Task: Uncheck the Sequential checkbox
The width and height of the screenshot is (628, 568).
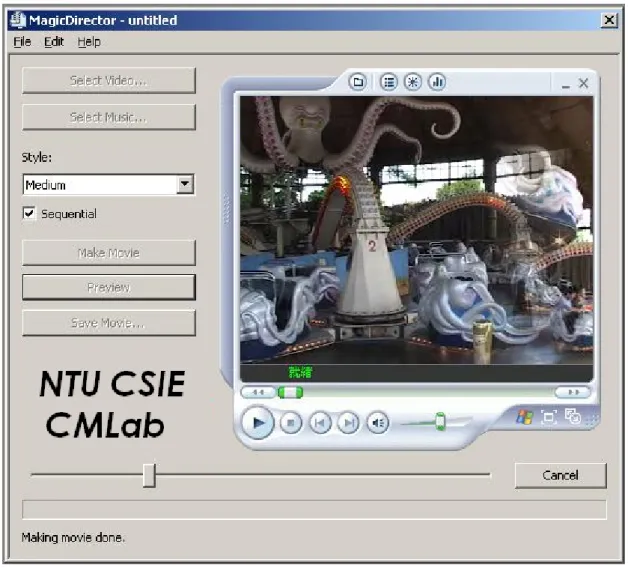Action: tap(29, 213)
